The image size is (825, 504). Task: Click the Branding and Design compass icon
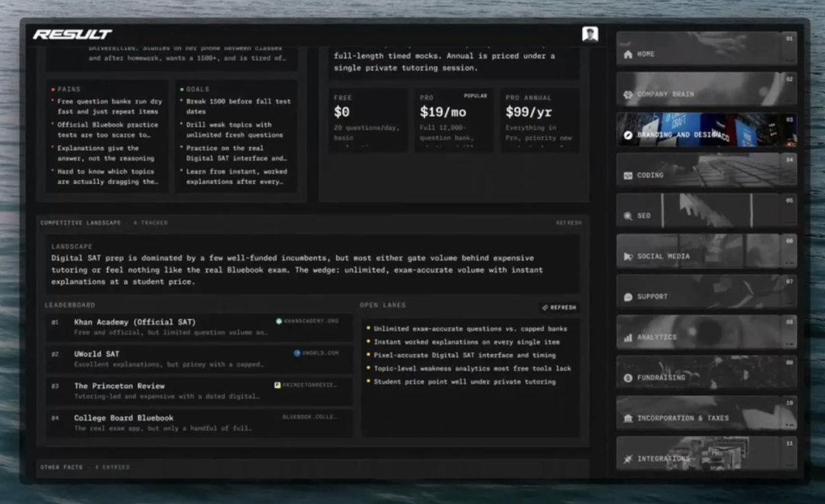(628, 135)
